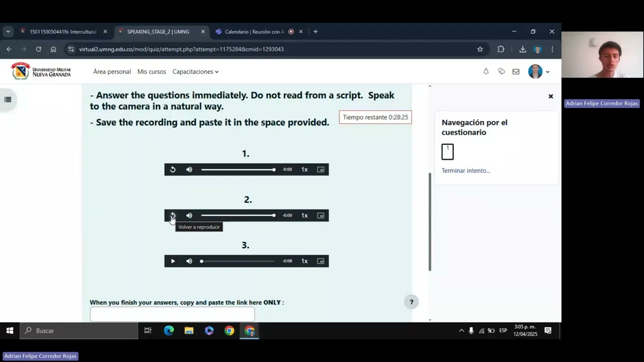Open the help question mark button
The image size is (644, 362).
411,302
